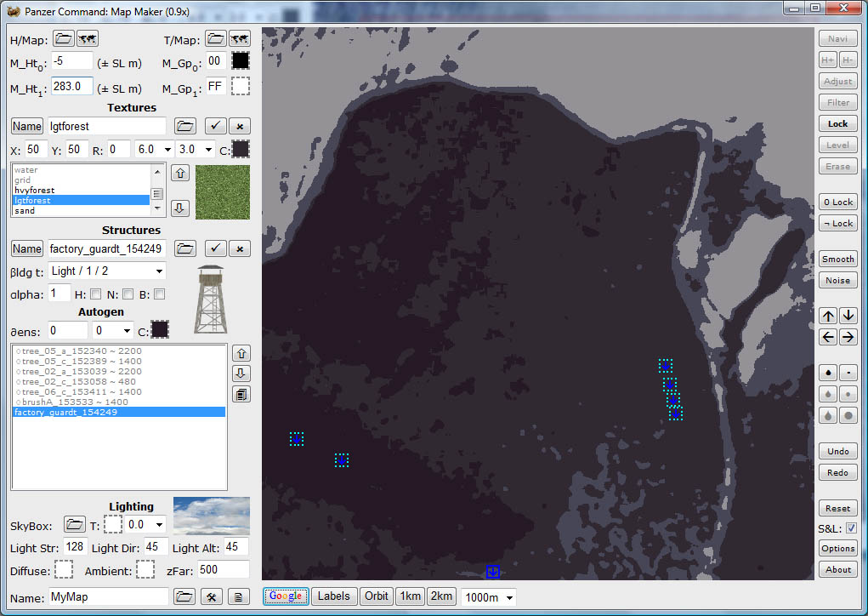
Task: Open SkyBox folder browse icon
Action: coord(75,525)
